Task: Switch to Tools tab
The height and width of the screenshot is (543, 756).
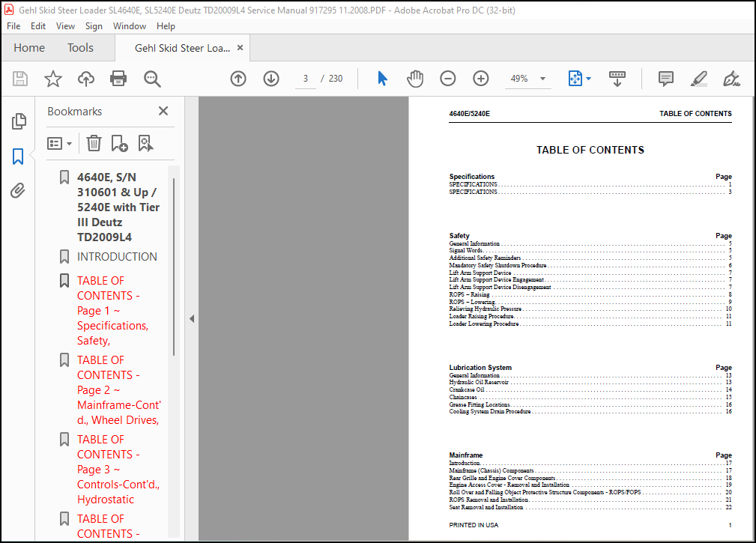Action: [x=80, y=48]
